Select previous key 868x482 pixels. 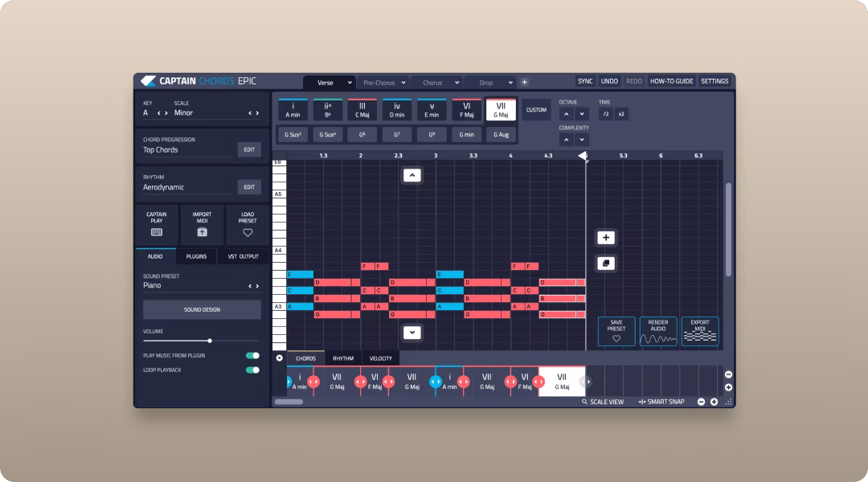159,113
